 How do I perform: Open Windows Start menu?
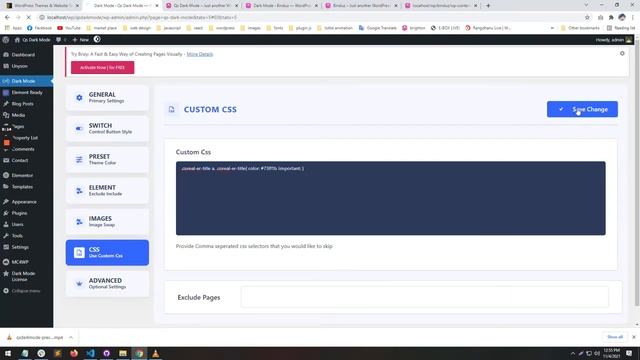coord(8,353)
